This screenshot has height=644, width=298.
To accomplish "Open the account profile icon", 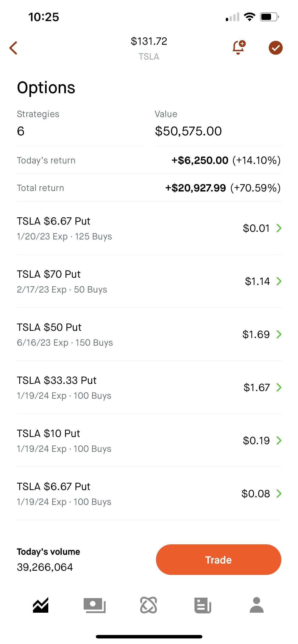I will [x=257, y=605].
